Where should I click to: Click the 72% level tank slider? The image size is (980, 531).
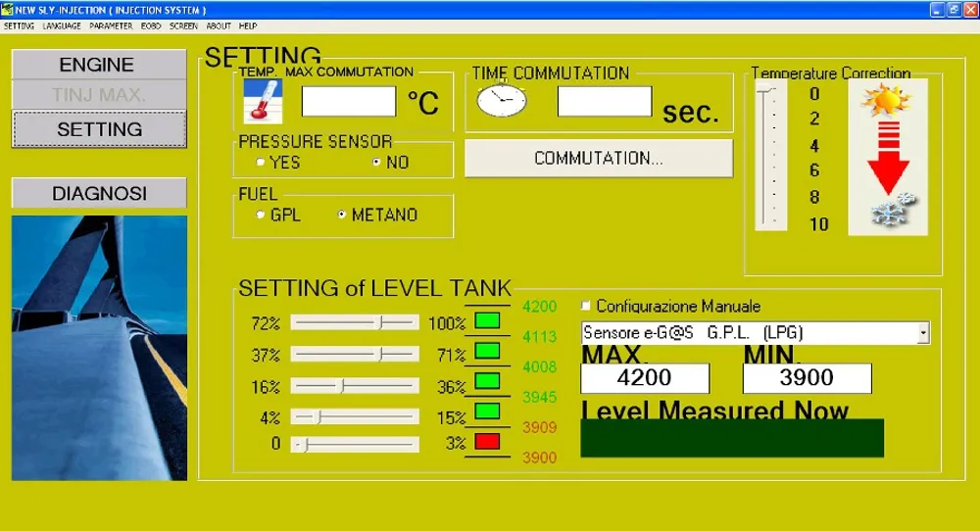355,322
